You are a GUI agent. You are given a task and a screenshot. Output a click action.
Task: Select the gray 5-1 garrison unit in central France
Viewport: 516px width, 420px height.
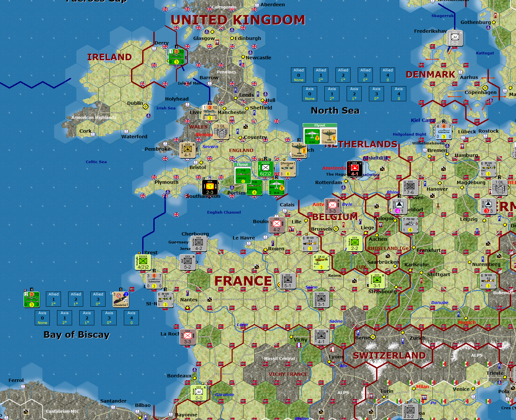click(288, 281)
